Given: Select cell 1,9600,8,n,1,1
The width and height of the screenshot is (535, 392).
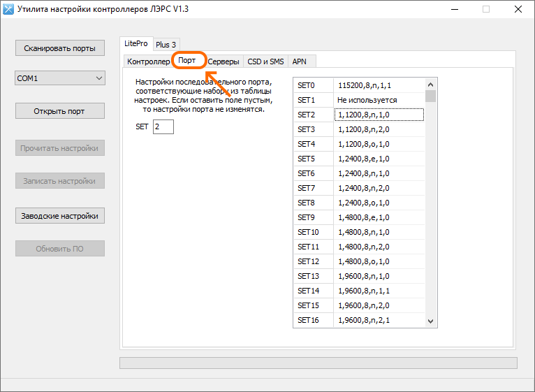Looking at the screenshot, I should coord(379,291).
